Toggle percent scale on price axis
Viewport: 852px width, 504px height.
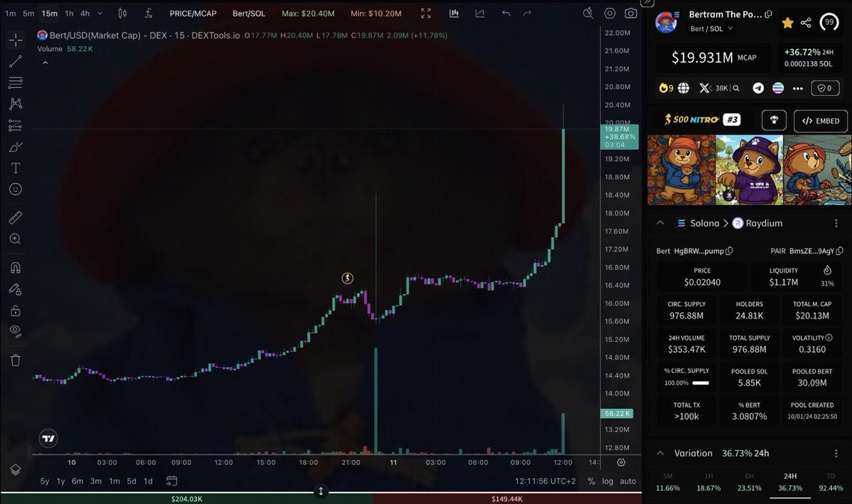(591, 481)
